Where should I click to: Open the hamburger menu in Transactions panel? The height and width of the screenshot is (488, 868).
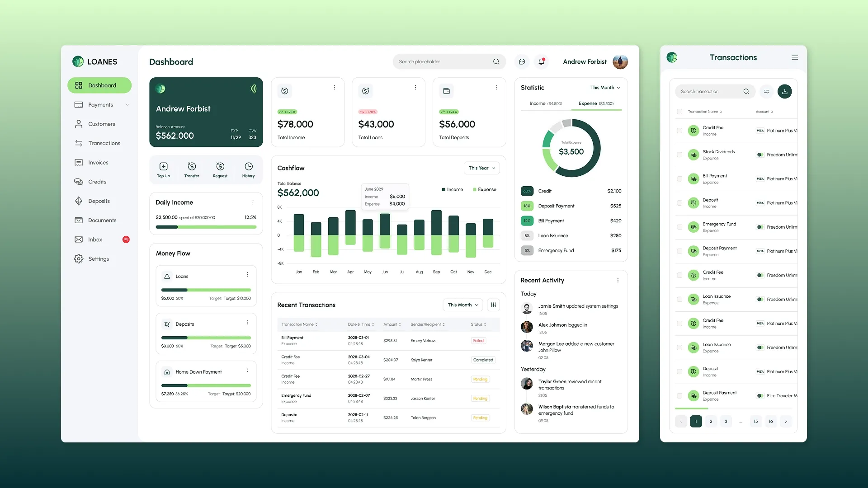[795, 57]
